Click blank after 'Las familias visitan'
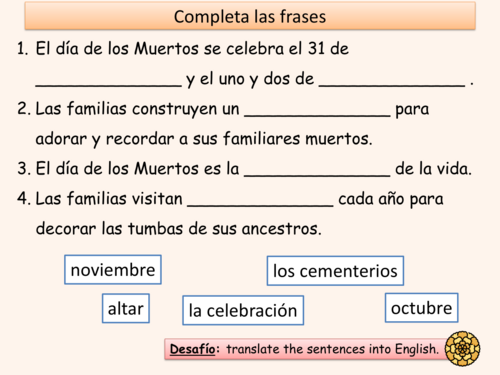 click(260, 205)
